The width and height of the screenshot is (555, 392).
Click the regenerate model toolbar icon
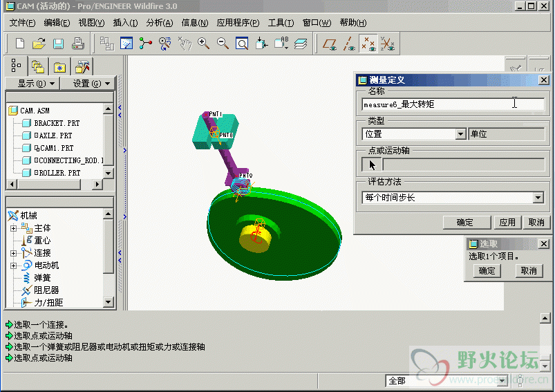coord(107,44)
